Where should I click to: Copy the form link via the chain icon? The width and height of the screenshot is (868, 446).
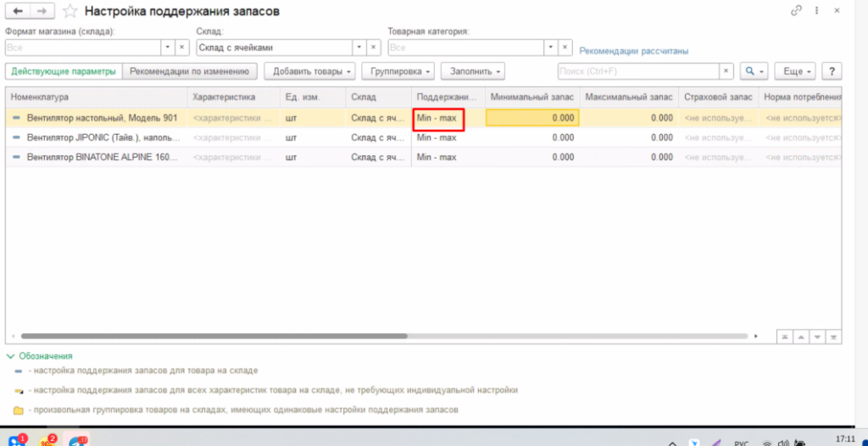[x=796, y=11]
